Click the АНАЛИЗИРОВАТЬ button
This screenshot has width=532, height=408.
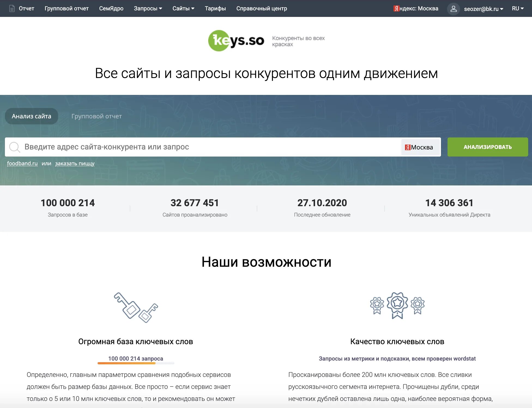point(488,147)
